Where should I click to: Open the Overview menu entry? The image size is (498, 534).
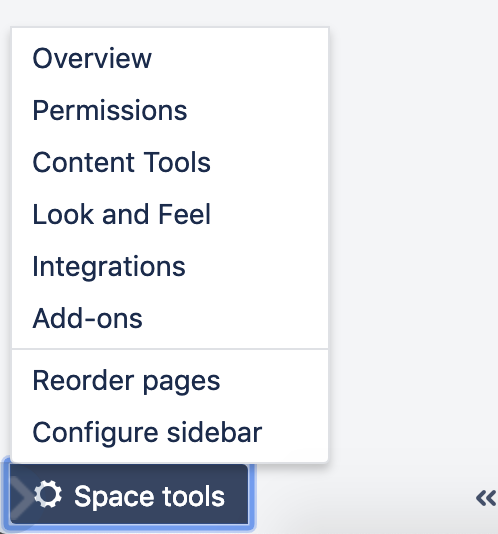170,59
